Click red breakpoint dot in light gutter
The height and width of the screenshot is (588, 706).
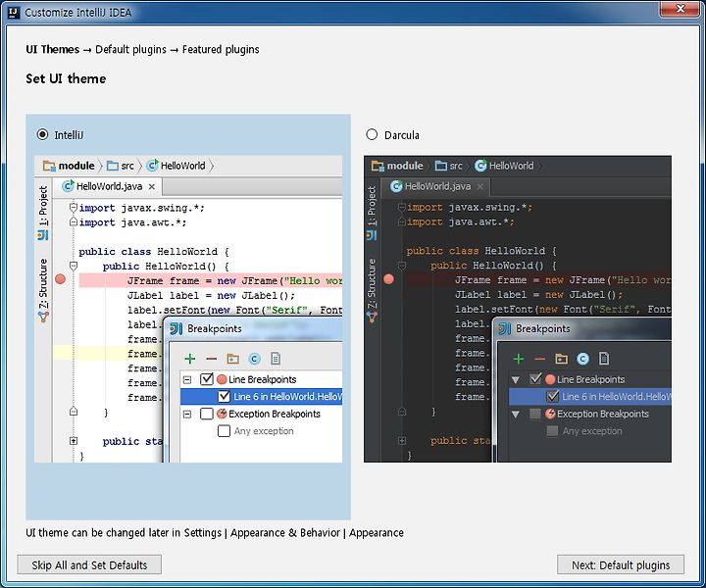tap(61, 279)
